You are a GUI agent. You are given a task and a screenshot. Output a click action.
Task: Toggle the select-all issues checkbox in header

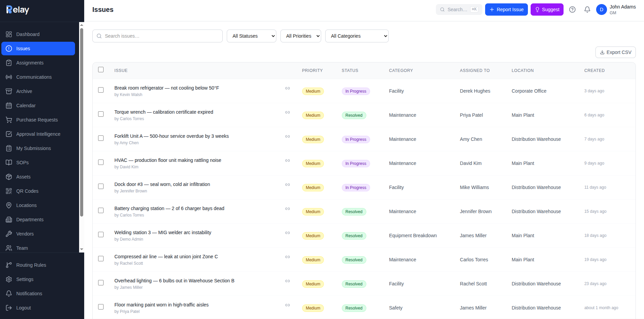coord(101,70)
